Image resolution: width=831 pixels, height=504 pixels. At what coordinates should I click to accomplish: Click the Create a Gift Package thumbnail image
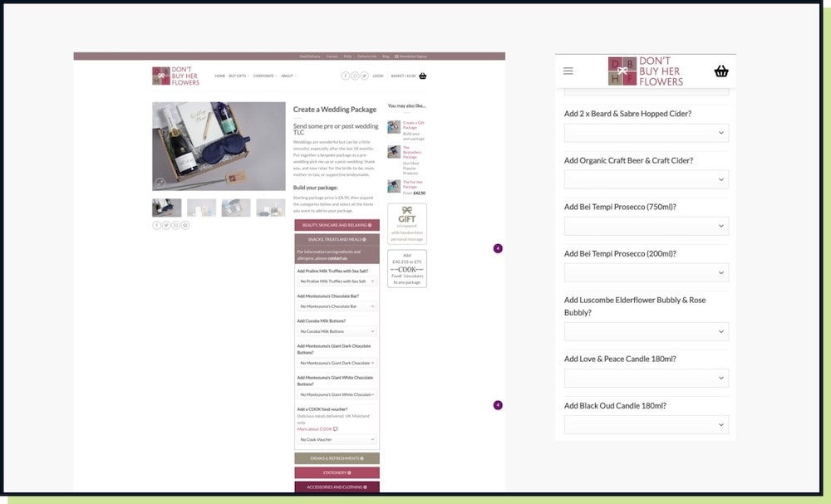[394, 127]
